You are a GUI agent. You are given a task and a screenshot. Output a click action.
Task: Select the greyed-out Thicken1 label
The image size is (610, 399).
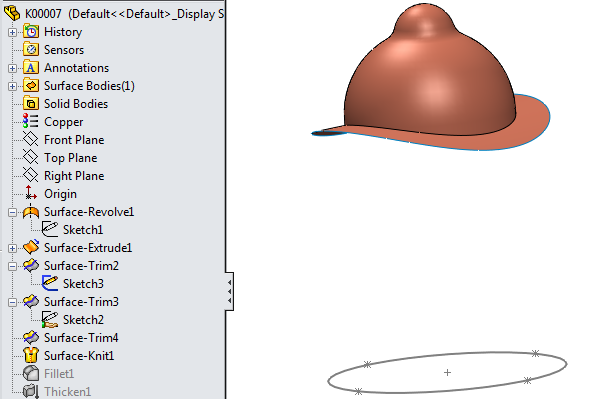pyautogui.click(x=68, y=392)
